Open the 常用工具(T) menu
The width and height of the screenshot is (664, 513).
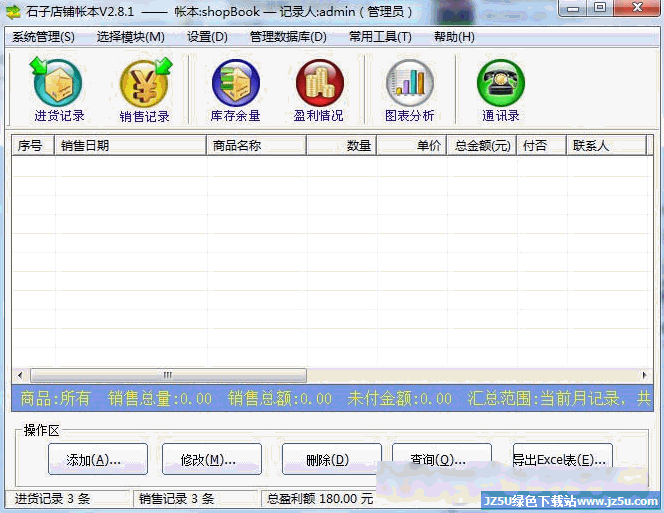point(380,37)
